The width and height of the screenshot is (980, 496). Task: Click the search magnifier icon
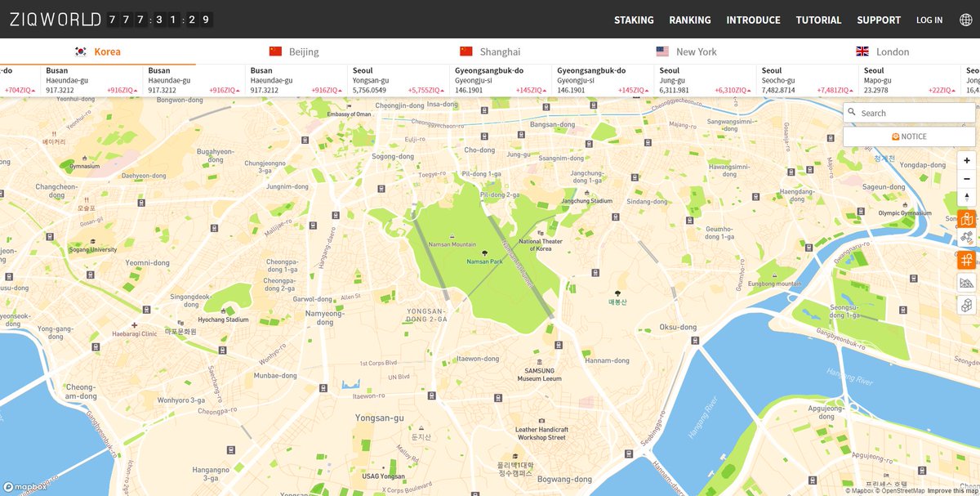852,113
